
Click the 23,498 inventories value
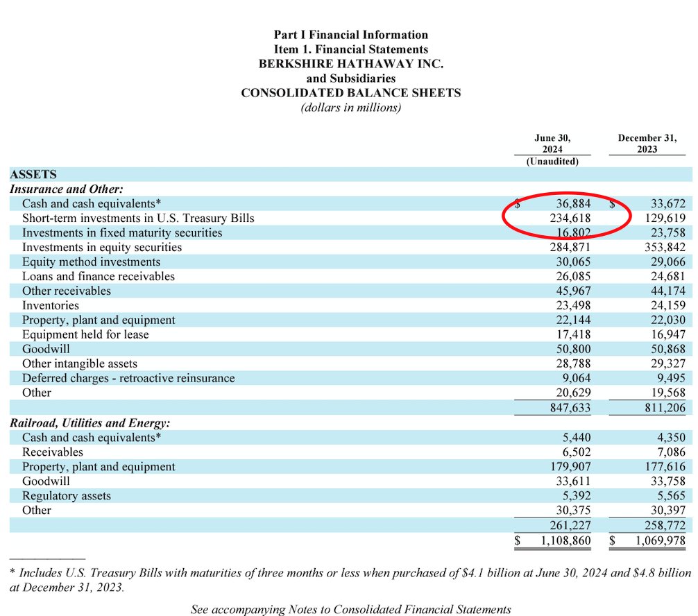[573, 305]
